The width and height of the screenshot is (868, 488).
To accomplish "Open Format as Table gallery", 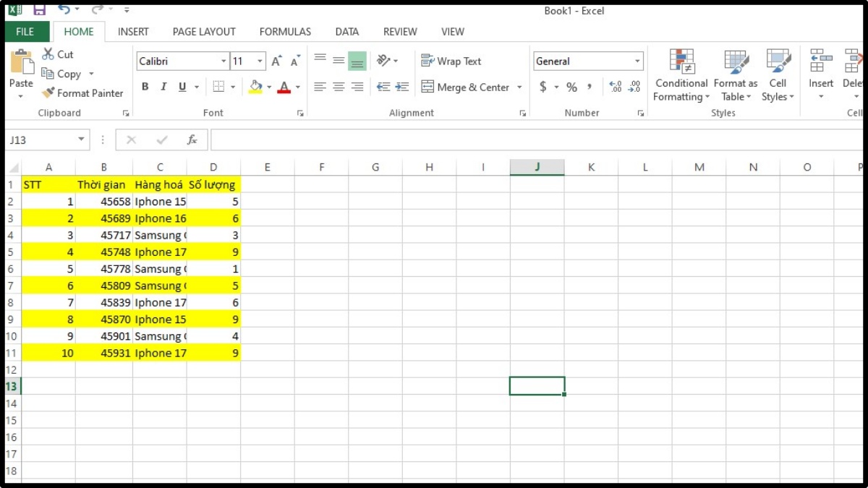I will (x=736, y=75).
